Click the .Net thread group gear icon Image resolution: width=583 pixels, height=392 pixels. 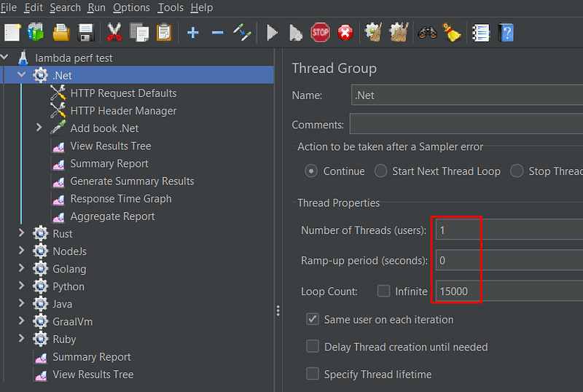40,75
